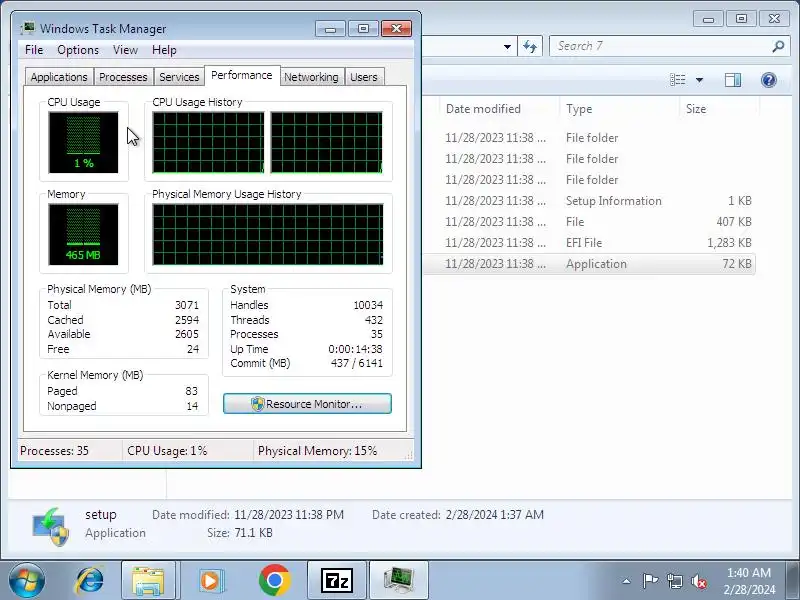Open address bar history dropdown
The image size is (800, 600).
[507, 46]
